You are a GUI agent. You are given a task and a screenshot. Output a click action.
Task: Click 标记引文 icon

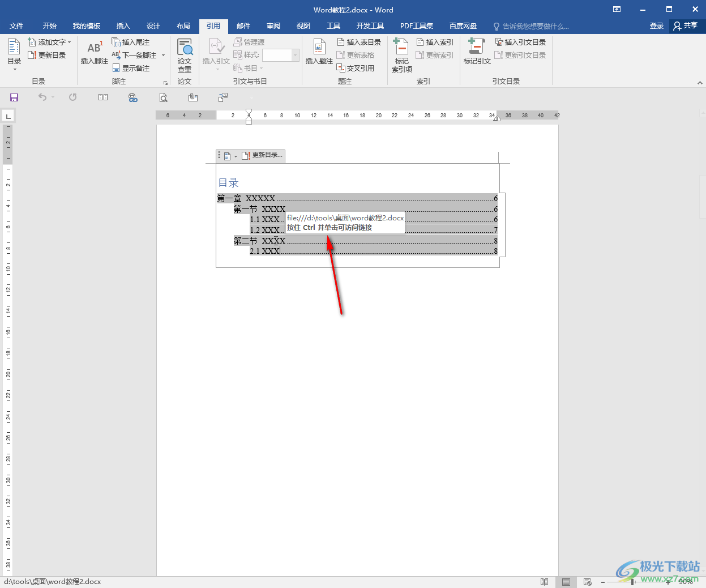477,52
